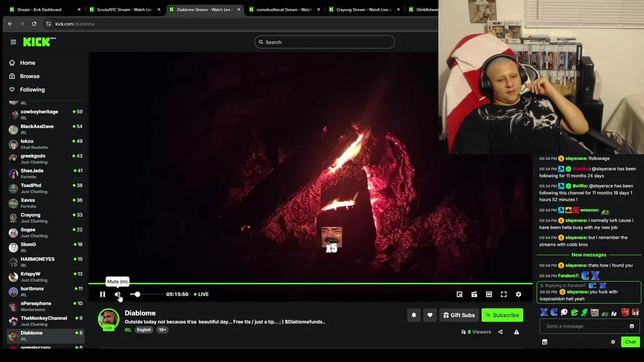644x362 pixels.
Task: Open Sogee channel in sidebar
Action: (45, 232)
